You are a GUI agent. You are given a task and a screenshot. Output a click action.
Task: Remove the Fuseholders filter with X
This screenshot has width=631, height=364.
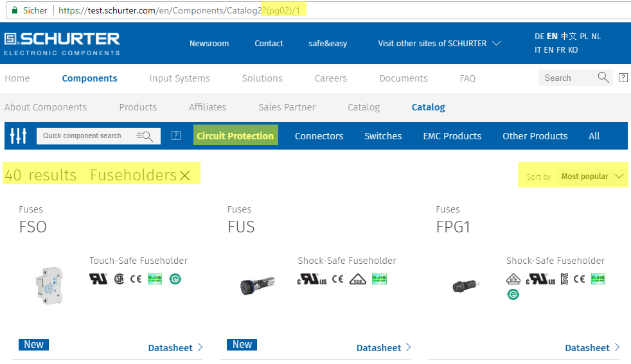(x=184, y=175)
